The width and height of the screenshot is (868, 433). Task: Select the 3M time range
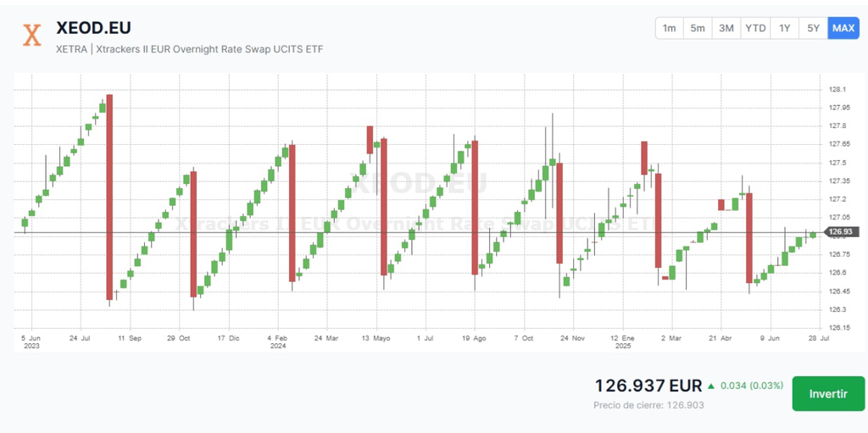726,28
